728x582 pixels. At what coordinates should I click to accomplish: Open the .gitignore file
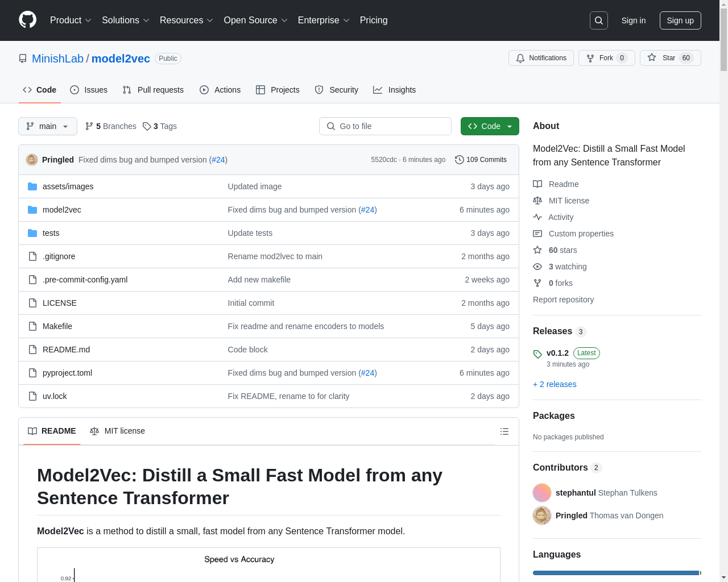59,256
